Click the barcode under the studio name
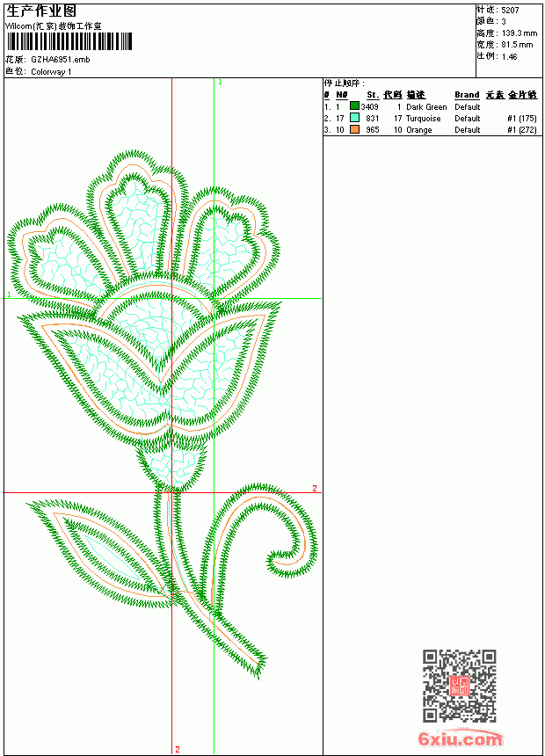 click(x=69, y=41)
